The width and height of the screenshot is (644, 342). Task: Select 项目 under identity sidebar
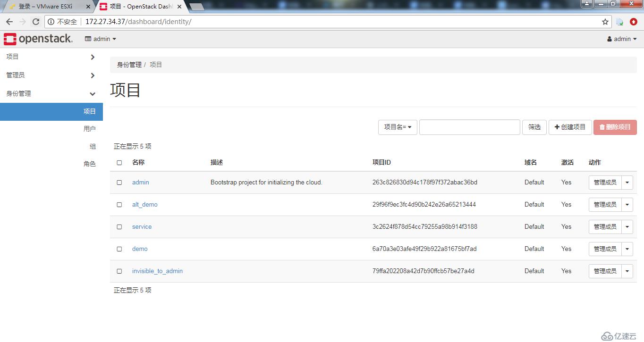point(51,112)
